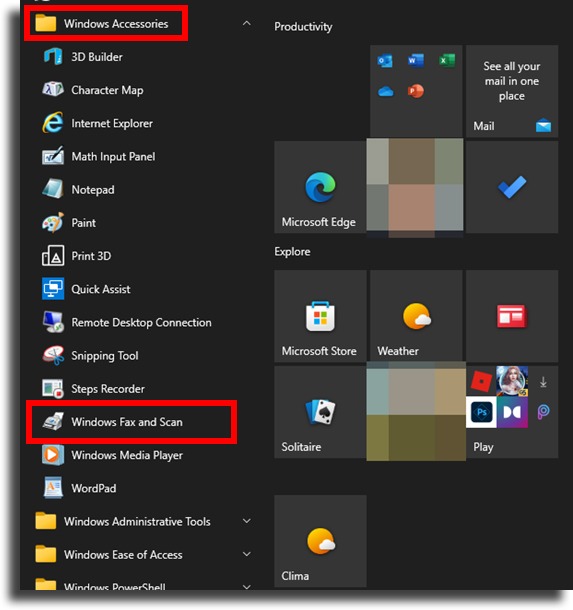The height and width of the screenshot is (610, 573).
Task: Click Excel icon in Office tile
Action: 447,61
